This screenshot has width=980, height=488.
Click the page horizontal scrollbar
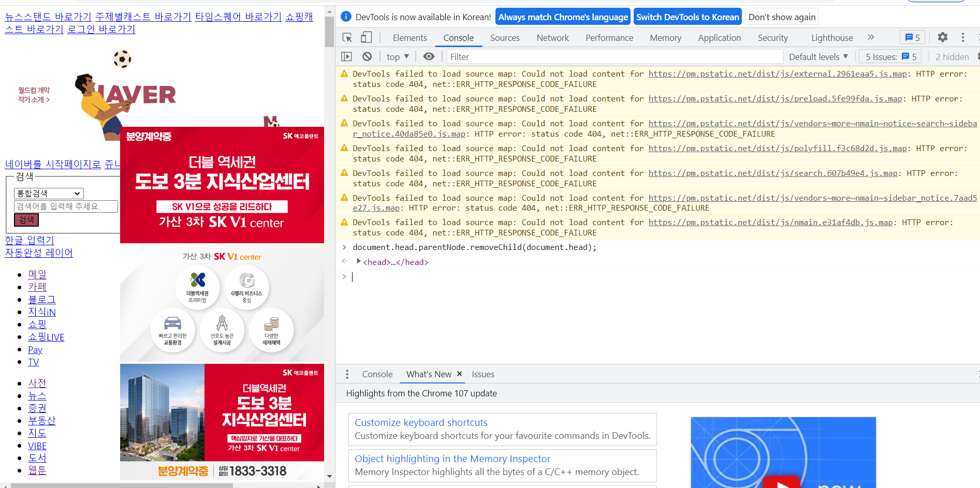(122, 485)
